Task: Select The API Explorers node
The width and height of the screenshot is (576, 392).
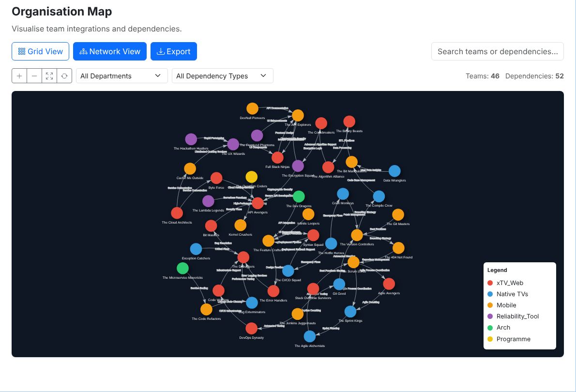Action: (298, 115)
